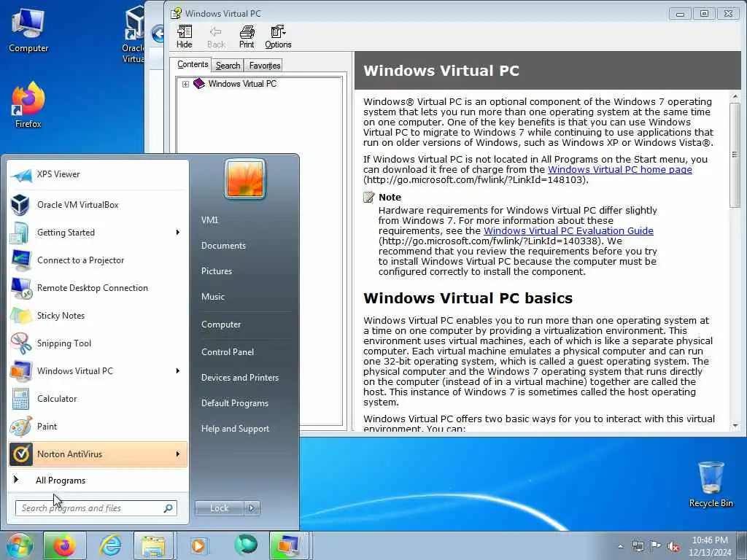Click the green round taskbar application icon

click(x=246, y=545)
